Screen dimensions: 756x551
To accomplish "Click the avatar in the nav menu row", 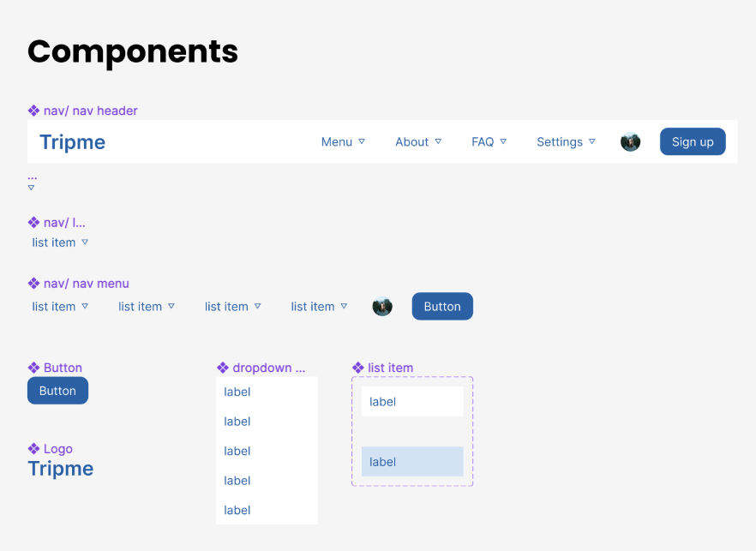I will click(x=382, y=307).
